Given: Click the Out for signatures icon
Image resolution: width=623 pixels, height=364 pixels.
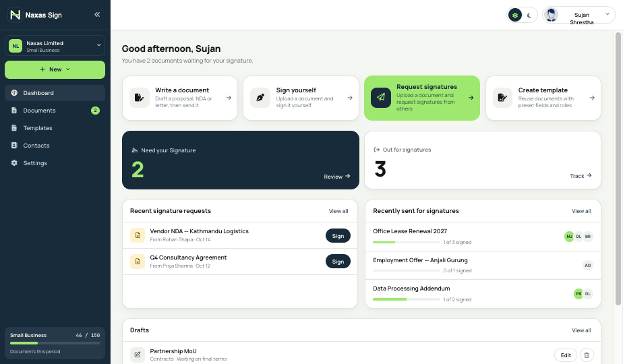Looking at the screenshot, I should pos(377,150).
